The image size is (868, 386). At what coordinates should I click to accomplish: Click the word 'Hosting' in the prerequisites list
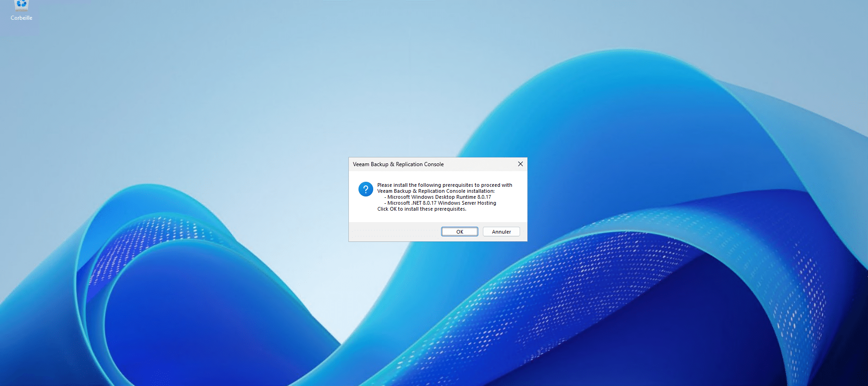tap(487, 203)
